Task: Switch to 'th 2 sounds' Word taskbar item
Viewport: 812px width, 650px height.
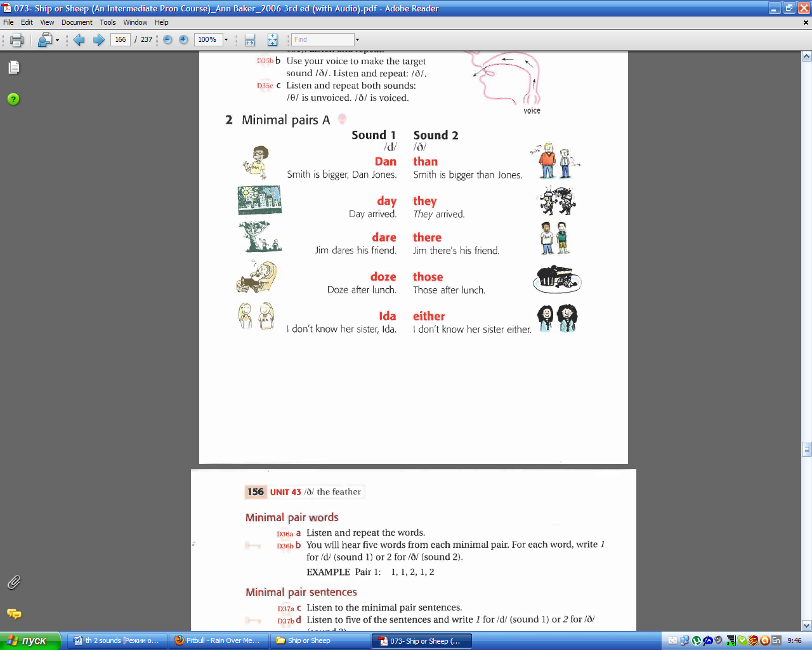Action: [118, 640]
